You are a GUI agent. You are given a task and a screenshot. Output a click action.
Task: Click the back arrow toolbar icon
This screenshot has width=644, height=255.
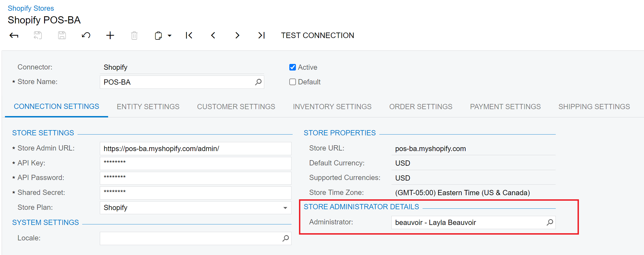click(x=14, y=35)
